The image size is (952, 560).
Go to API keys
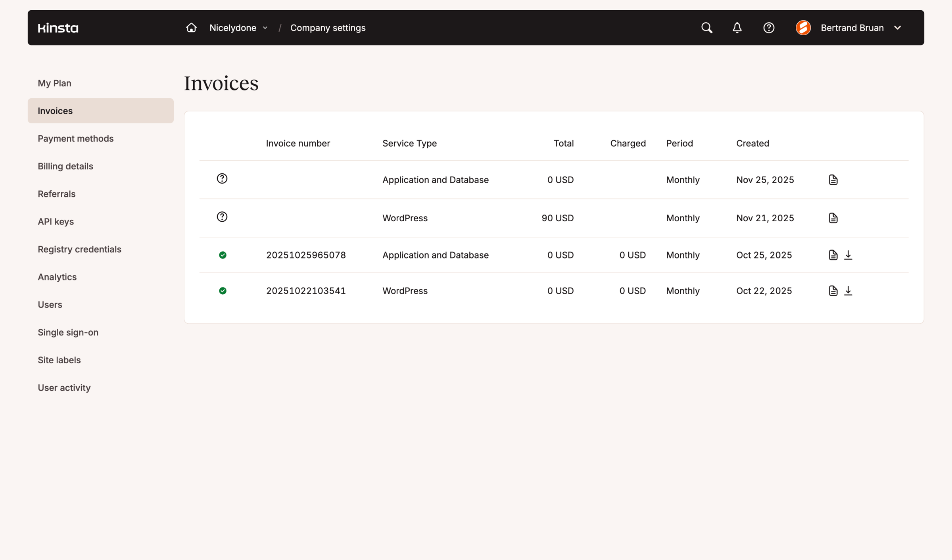point(56,222)
